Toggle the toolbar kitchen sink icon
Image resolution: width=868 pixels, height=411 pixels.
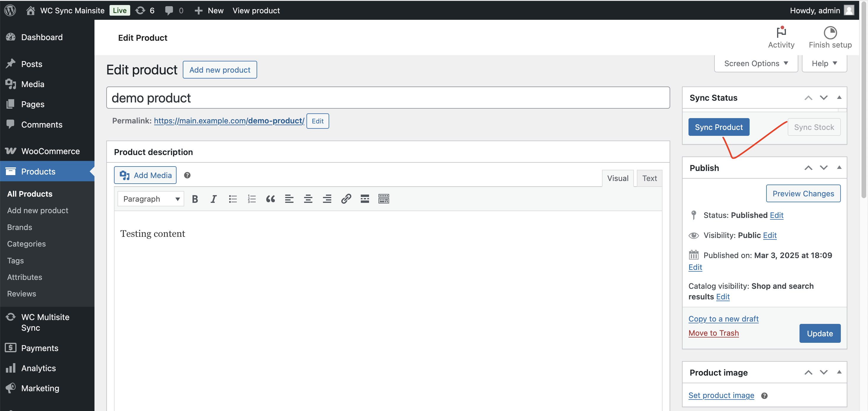(x=384, y=199)
